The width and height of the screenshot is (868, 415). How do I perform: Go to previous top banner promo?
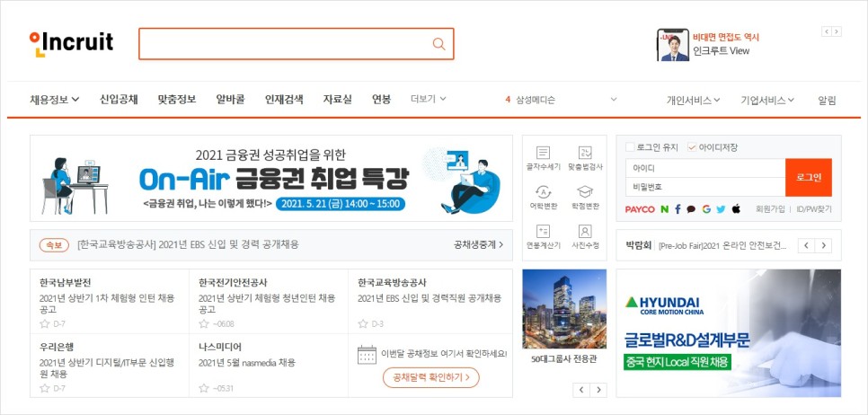(x=827, y=31)
